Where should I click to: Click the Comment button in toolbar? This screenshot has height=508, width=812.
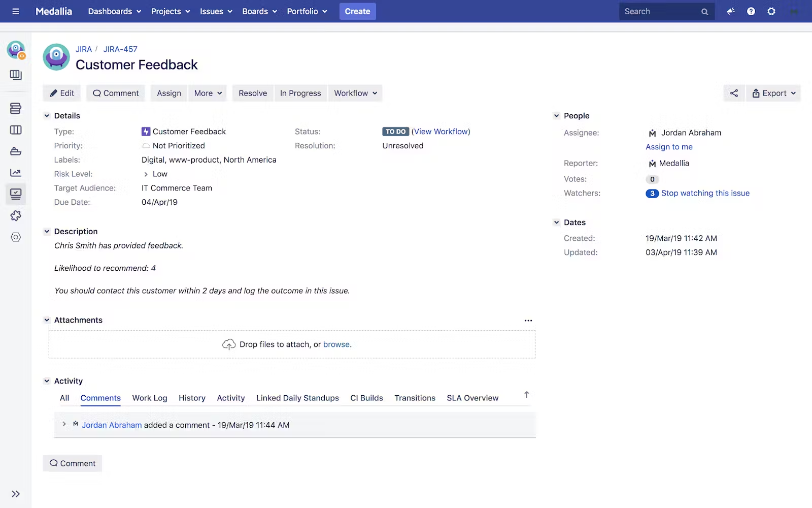[x=116, y=93]
